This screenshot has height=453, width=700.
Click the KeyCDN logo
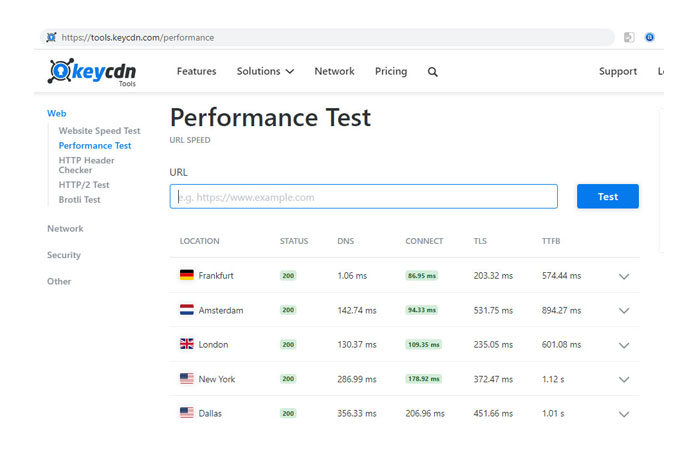pyautogui.click(x=92, y=72)
